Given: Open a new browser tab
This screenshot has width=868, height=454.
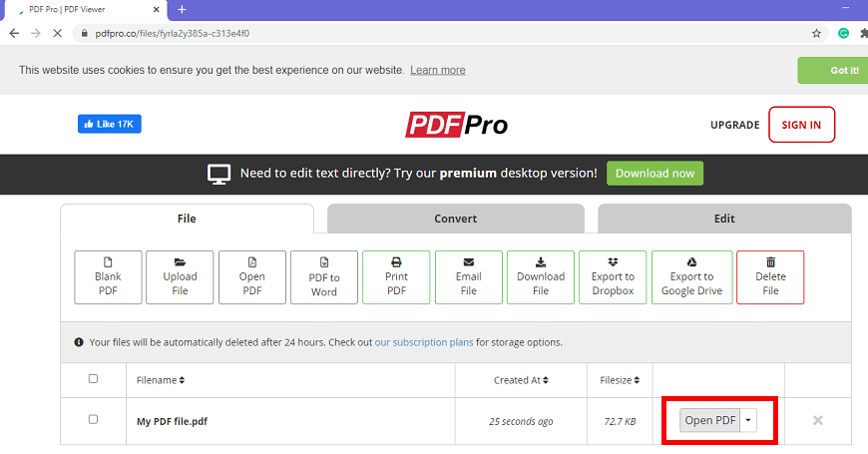Looking at the screenshot, I should pos(183,9).
